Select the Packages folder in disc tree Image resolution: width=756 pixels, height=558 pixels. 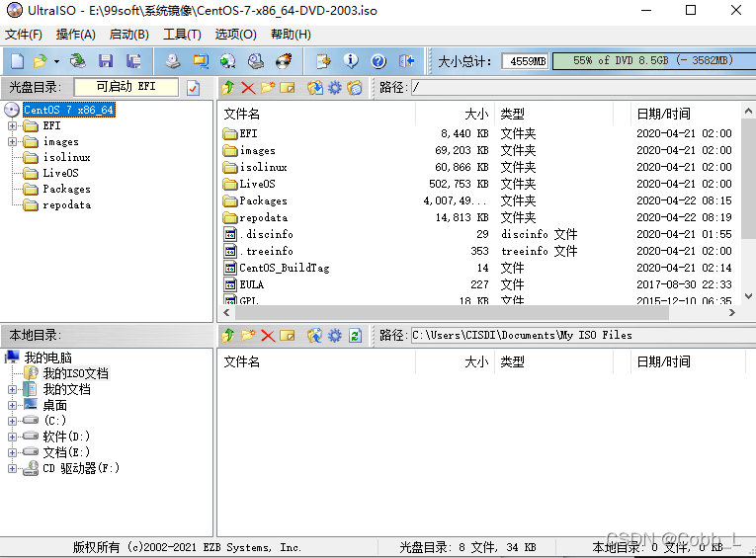click(66, 189)
